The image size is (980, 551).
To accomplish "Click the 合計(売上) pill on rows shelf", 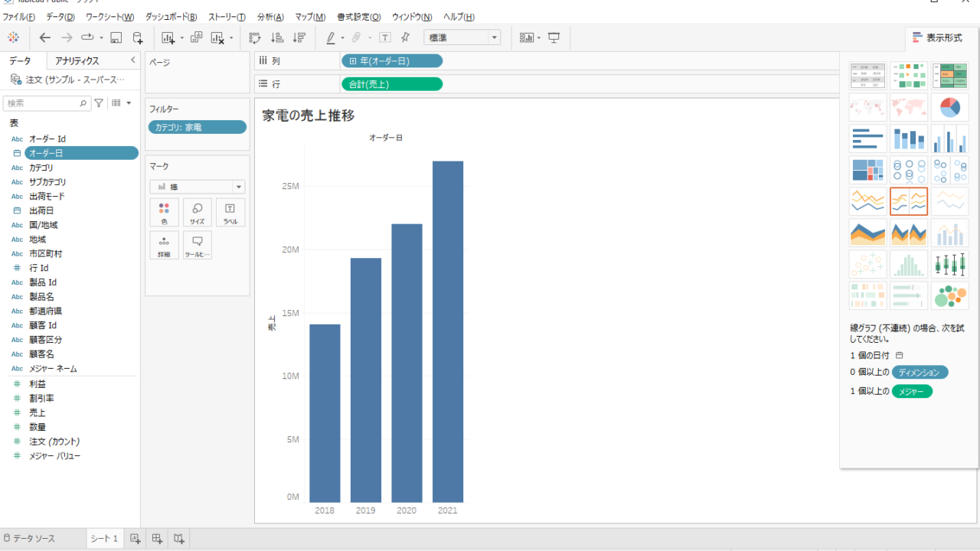I will click(x=391, y=84).
